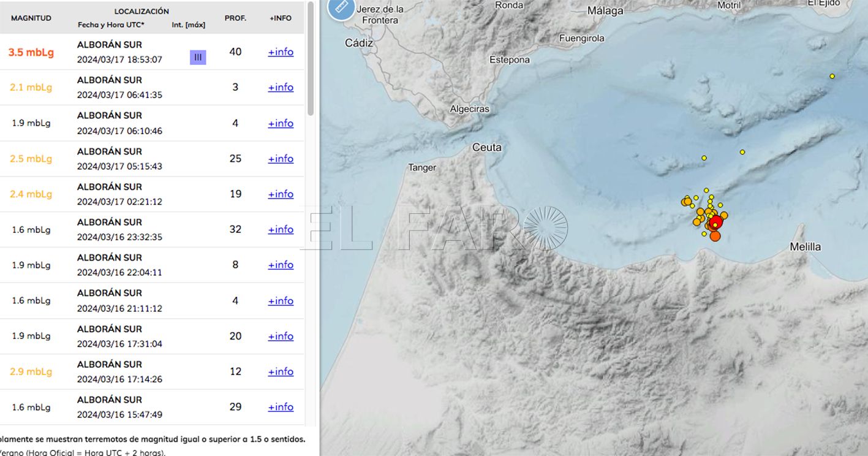The image size is (868, 456).
Task: Click the +INFO column header
Action: 281,18
